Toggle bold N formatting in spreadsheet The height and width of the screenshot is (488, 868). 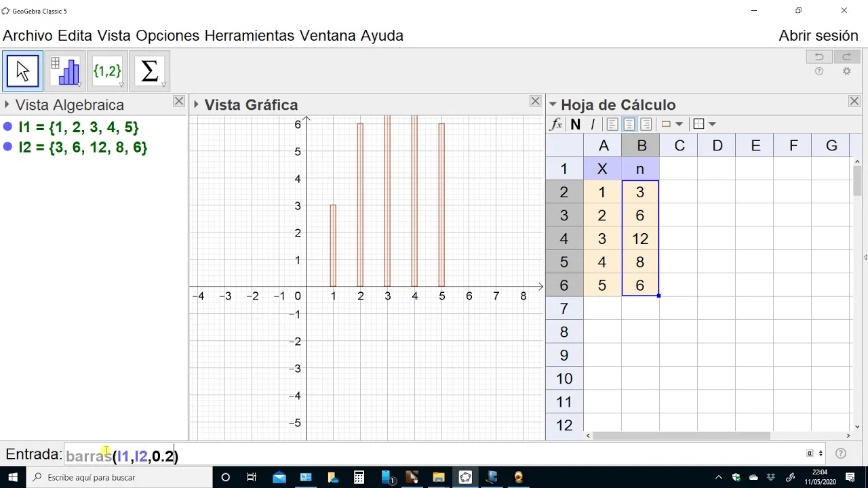[x=575, y=124]
